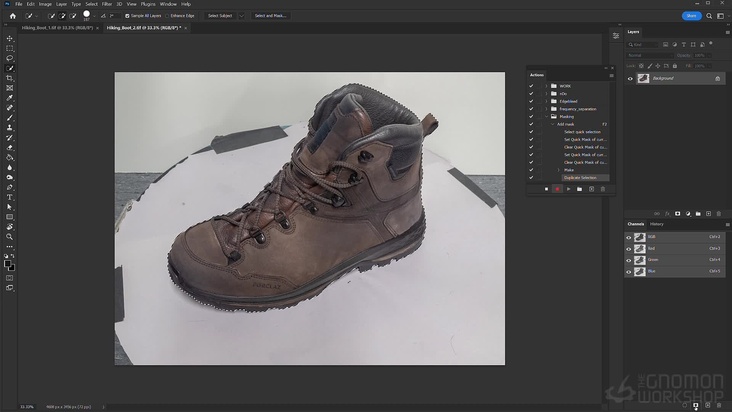The image size is (732, 412).
Task: Click the Select and Mask button
Action: coord(270,16)
